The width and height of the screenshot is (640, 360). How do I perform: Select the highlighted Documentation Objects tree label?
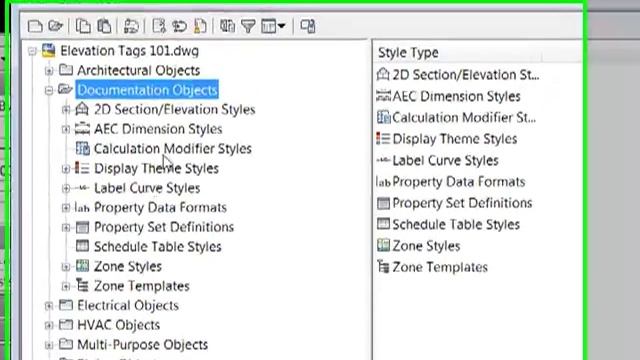[x=147, y=90]
